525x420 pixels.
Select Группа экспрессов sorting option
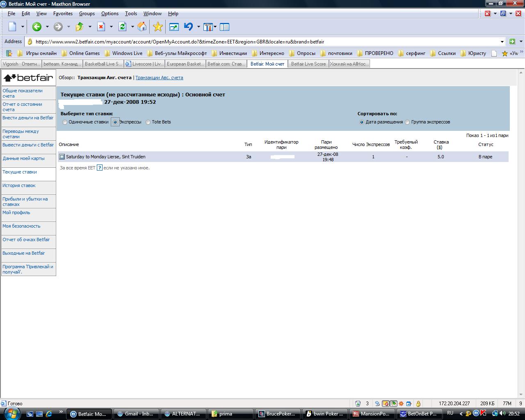click(x=407, y=122)
